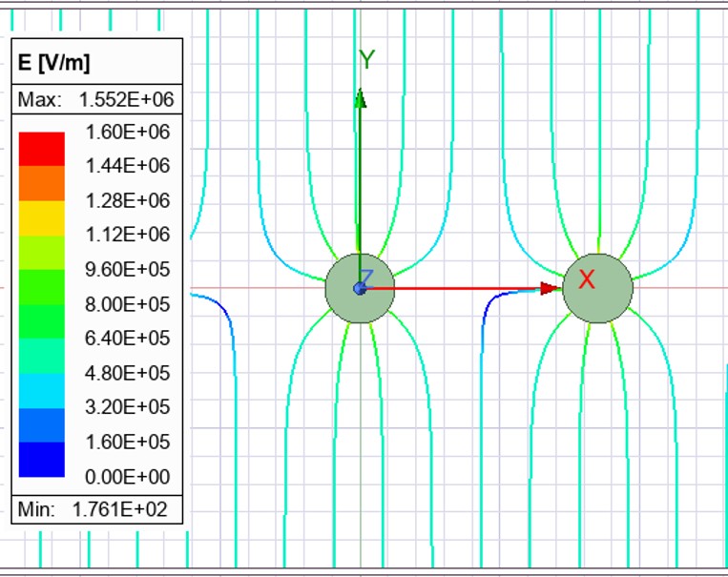728x577 pixels.
Task: Click the yellow legend color band
Action: point(41,217)
